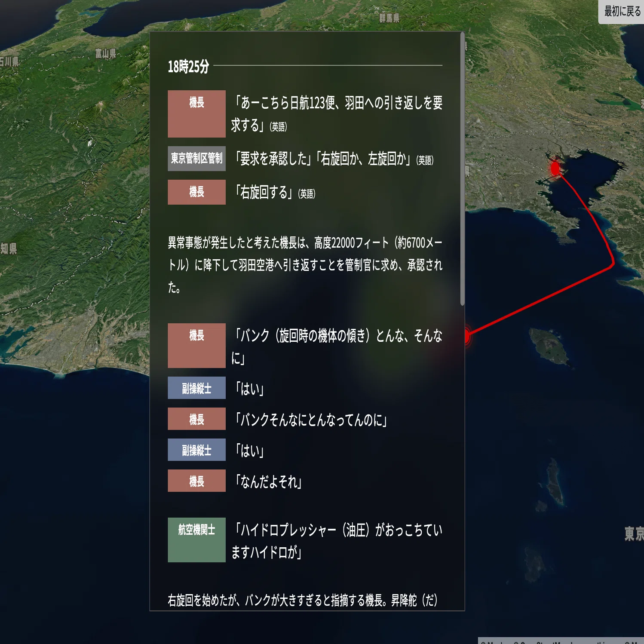Click the panel's vertical scrollbar thumb
Image resolution: width=644 pixels, height=644 pixels.
pos(463,169)
